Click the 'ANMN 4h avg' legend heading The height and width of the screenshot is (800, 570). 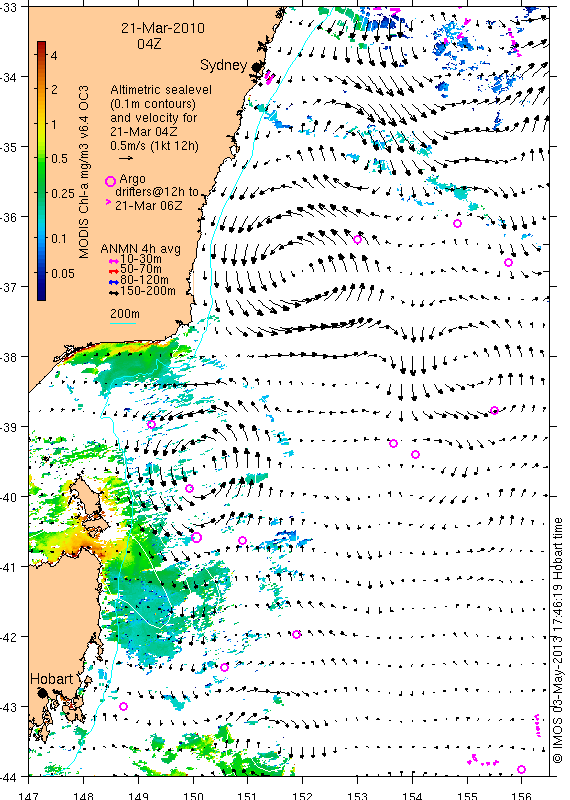click(x=140, y=249)
